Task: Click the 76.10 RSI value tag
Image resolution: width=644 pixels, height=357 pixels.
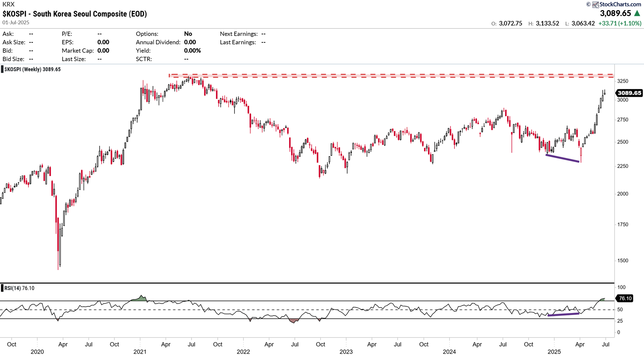Action: pyautogui.click(x=625, y=298)
